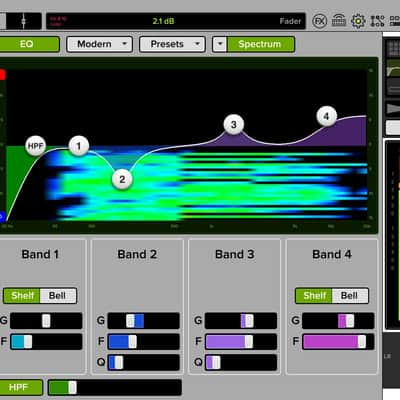Viewport: 400px width, 400px height.
Task: Open the settings gear icon
Action: pyautogui.click(x=358, y=21)
